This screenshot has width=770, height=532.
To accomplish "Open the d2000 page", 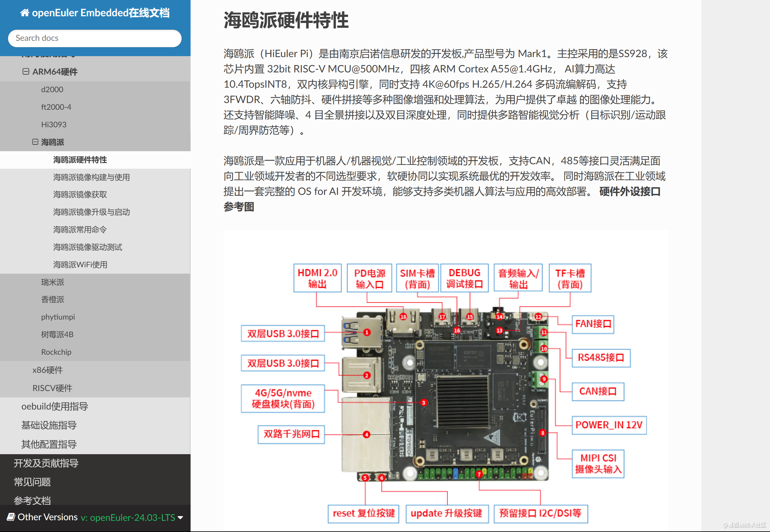I will 52,89.
